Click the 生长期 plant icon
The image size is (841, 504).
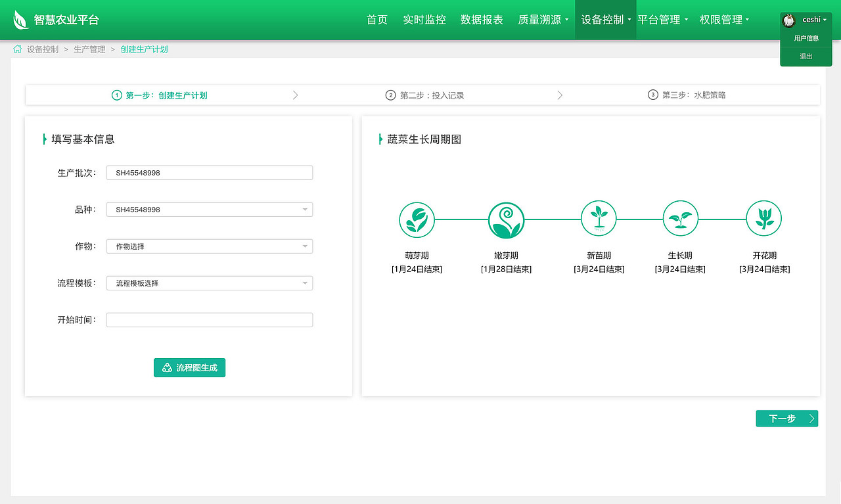coord(680,218)
